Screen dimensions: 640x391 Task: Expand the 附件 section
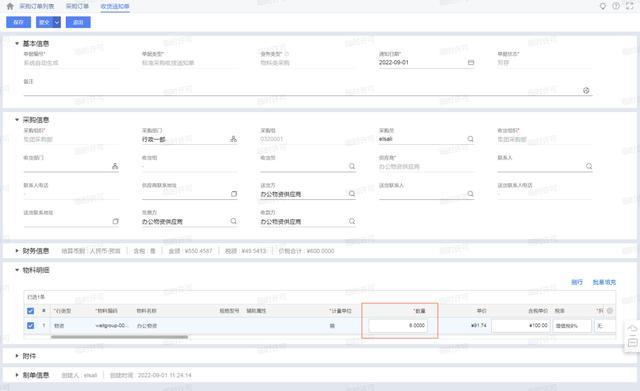(x=17, y=356)
